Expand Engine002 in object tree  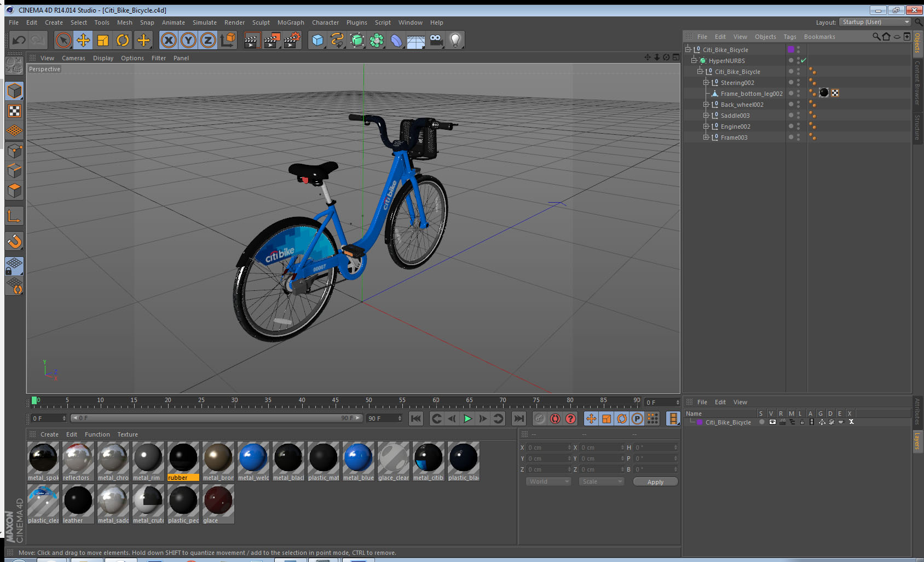point(706,127)
